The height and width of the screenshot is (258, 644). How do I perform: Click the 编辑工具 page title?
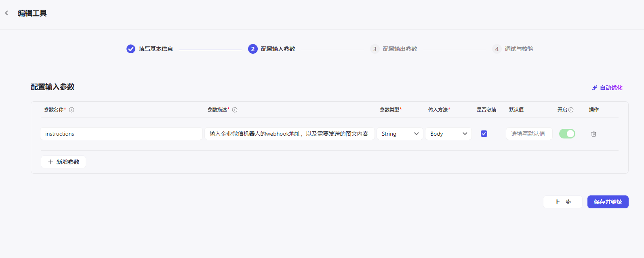[32, 13]
